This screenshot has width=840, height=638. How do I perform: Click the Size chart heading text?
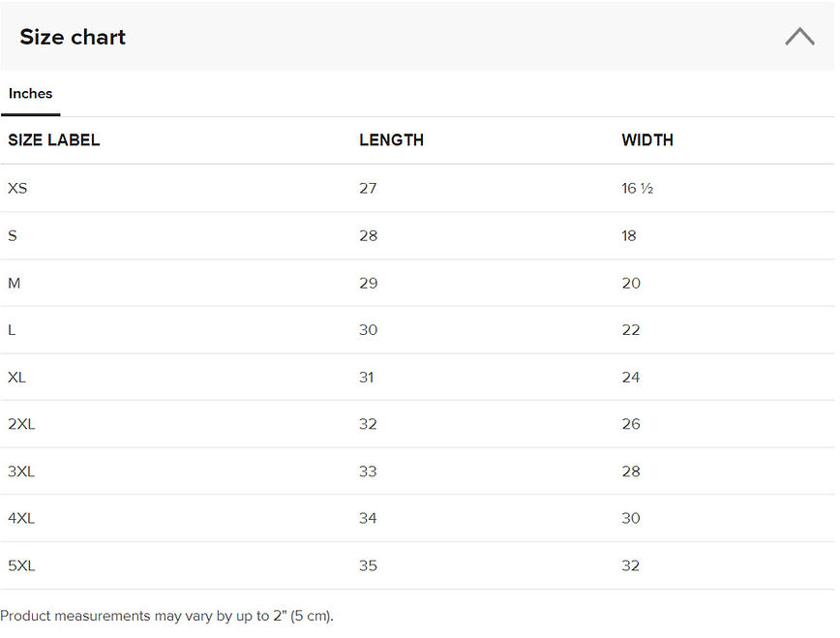point(73,37)
